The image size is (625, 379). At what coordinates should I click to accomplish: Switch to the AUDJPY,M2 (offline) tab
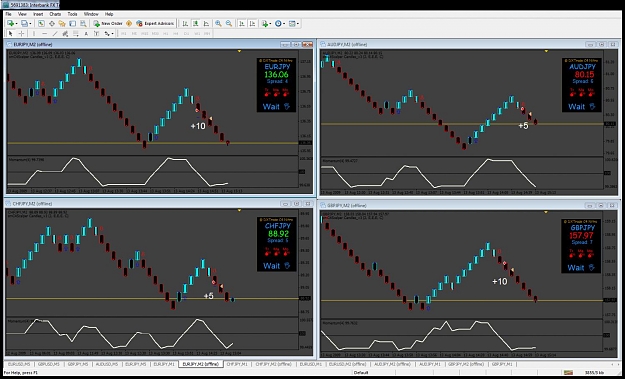[x=392, y=364]
